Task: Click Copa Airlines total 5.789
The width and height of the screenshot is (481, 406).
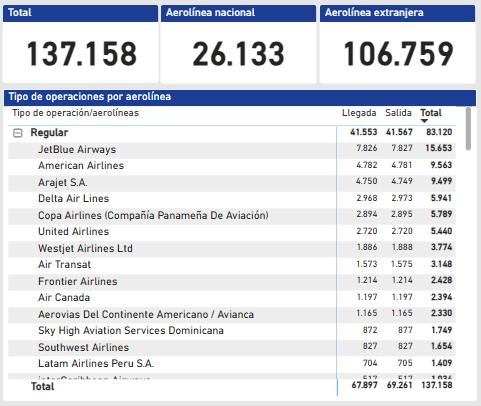Action: click(441, 214)
